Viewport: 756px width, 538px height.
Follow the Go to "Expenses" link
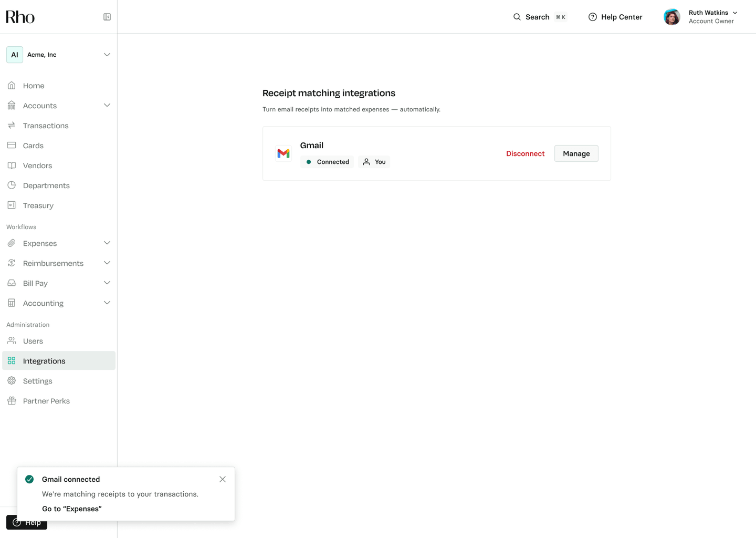(72, 509)
